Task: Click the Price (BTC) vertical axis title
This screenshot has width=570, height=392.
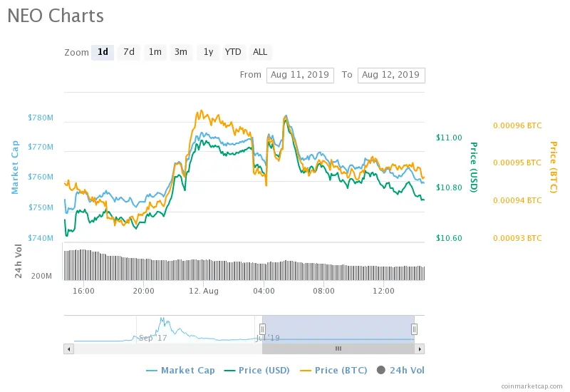Action: coord(554,167)
